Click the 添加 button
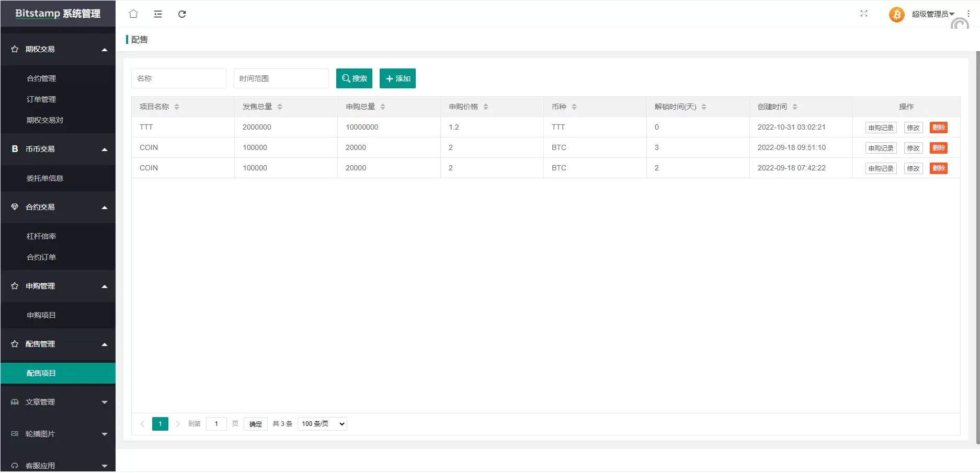980x473 pixels. tap(397, 78)
